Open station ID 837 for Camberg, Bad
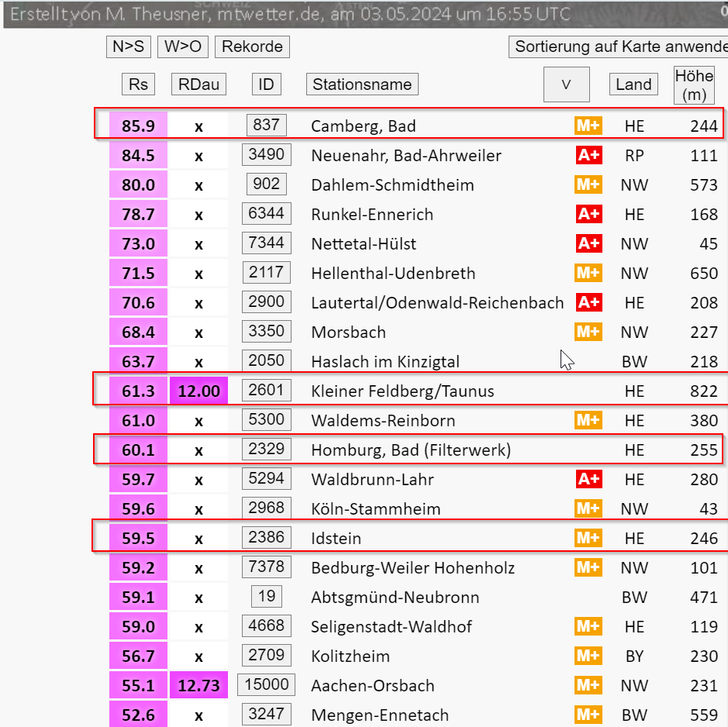The height and width of the screenshot is (727, 728). 267,125
